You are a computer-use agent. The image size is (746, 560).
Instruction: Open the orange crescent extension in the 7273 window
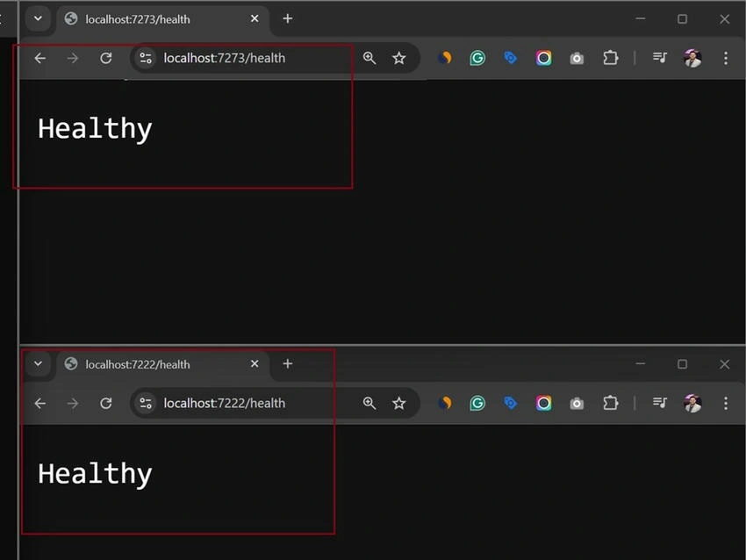445,58
